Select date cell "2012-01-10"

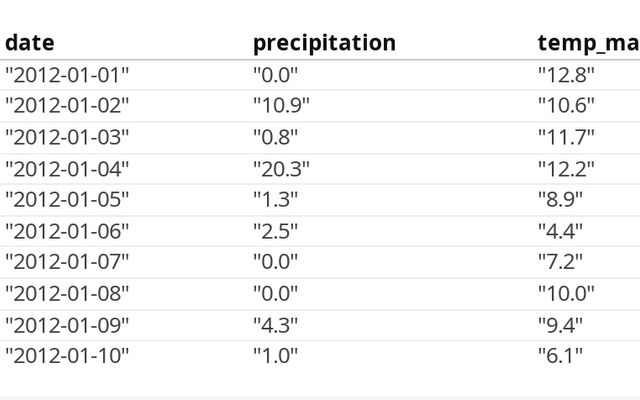coord(67,355)
